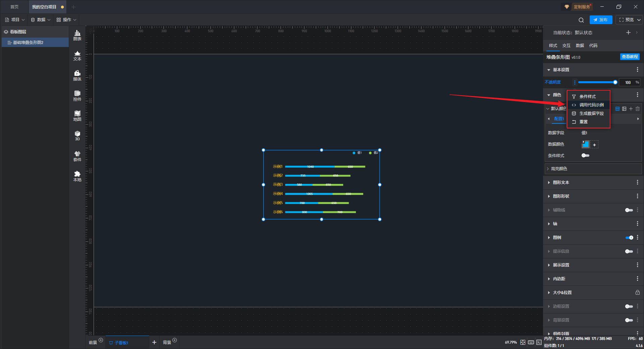Open the console terminal icon in status bar
Screen dimensions: 644x349
539,342
